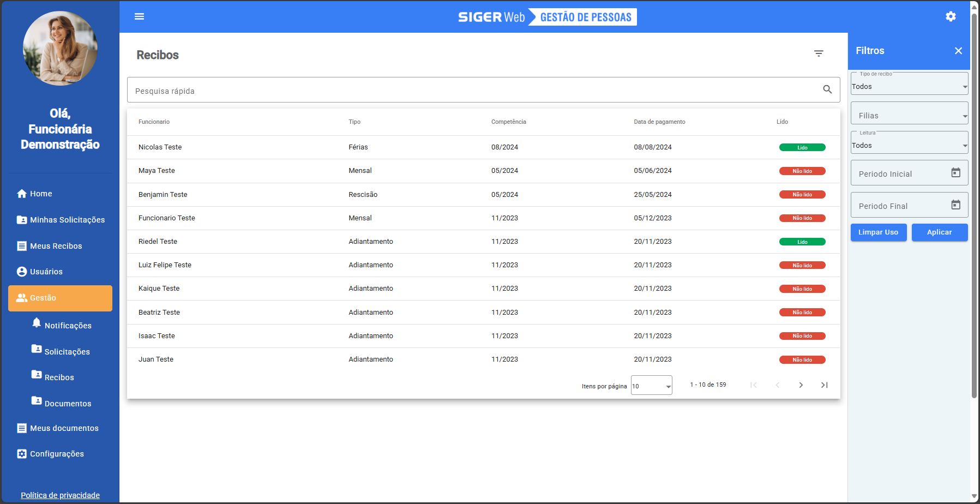The image size is (980, 504).
Task: Open Usuários menu item
Action: coord(60,272)
